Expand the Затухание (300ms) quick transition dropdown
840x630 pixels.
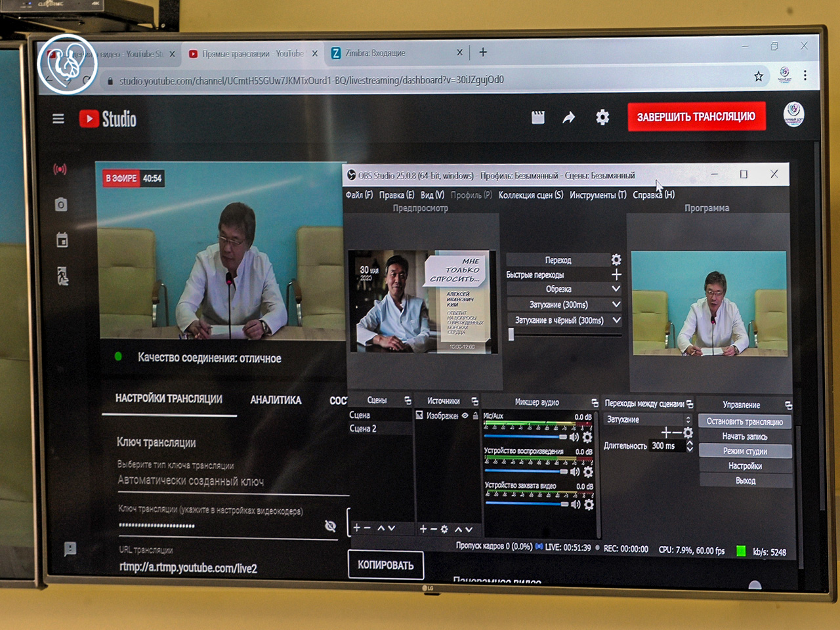coord(616,304)
